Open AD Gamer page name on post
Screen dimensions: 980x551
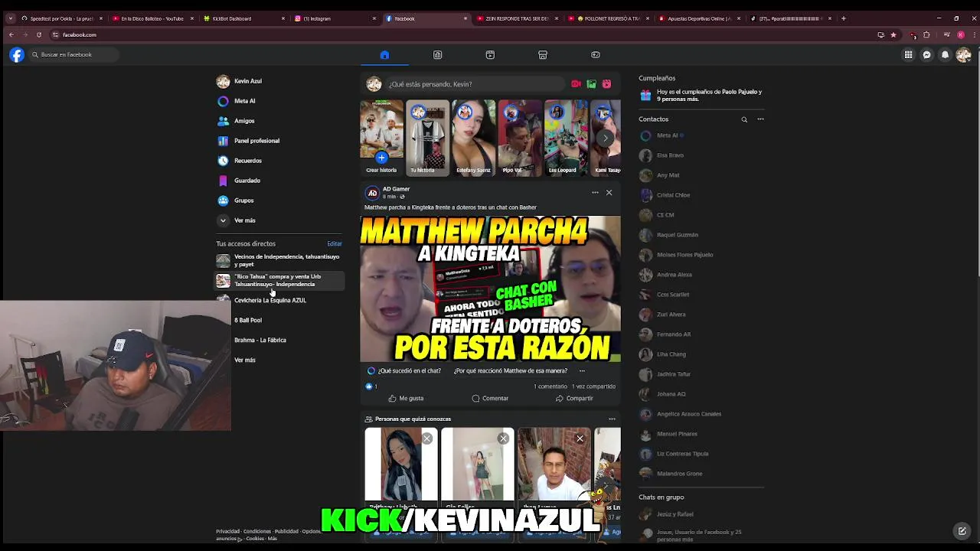[396, 189]
